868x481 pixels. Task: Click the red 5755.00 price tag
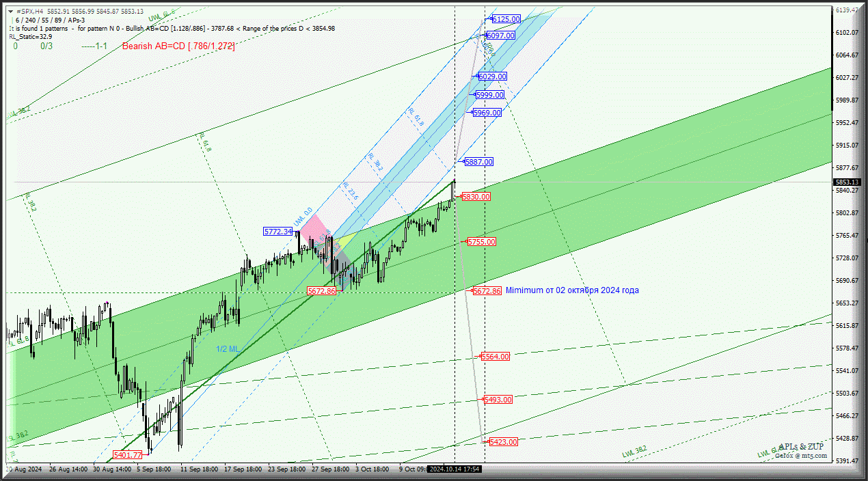(481, 242)
